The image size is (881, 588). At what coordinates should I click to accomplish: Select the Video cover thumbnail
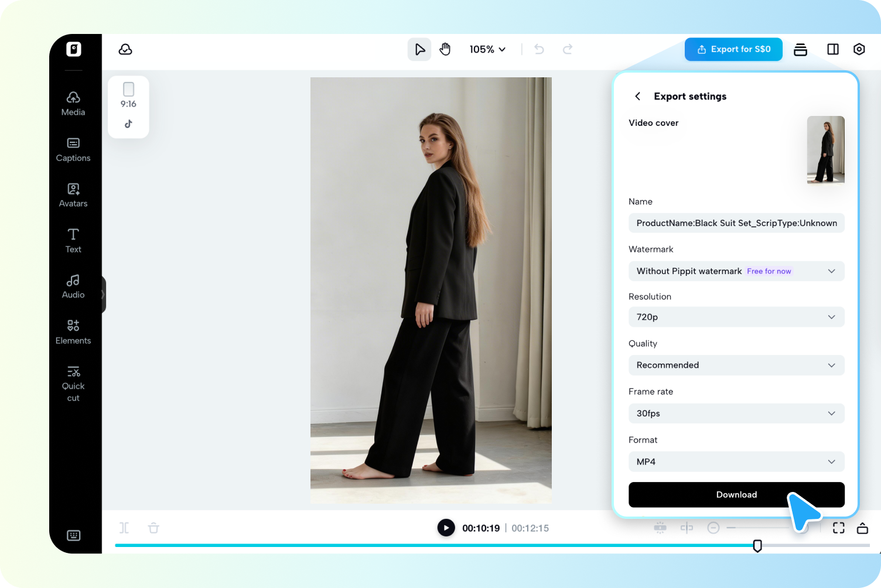[826, 149]
